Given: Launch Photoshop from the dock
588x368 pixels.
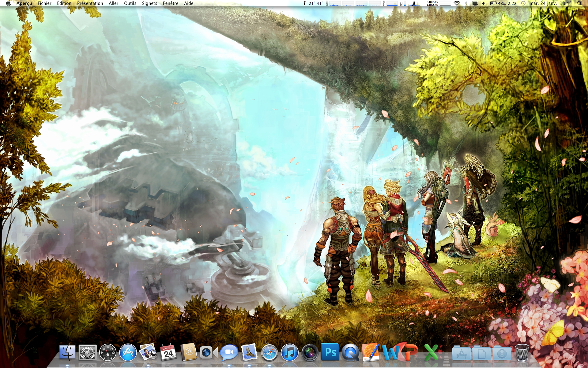Looking at the screenshot, I should 330,352.
